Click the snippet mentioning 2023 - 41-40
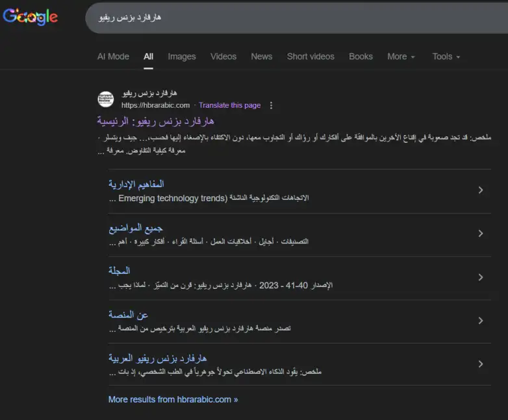The height and width of the screenshot is (420, 508). [221, 285]
